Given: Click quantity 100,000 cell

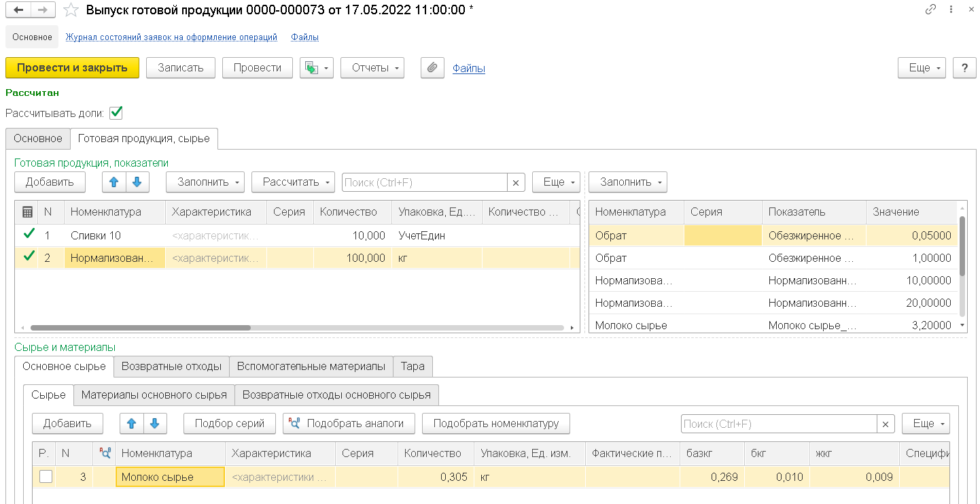Looking at the screenshot, I should coord(352,257).
